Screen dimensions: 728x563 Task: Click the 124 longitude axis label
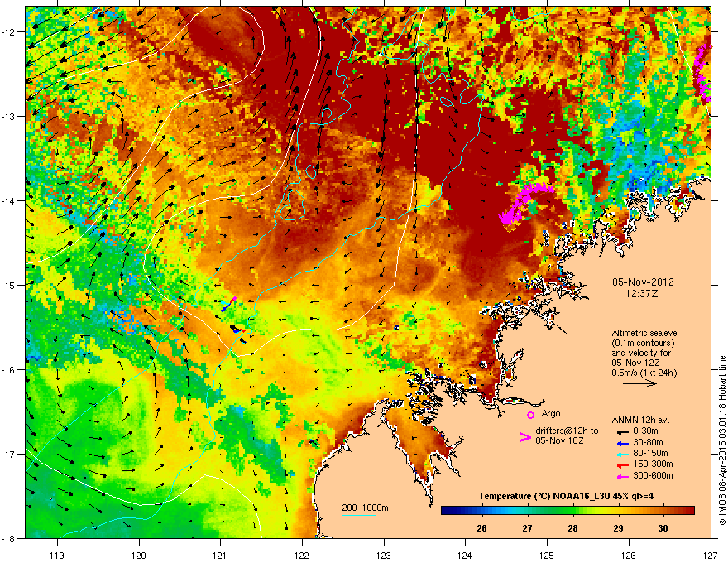466,555
